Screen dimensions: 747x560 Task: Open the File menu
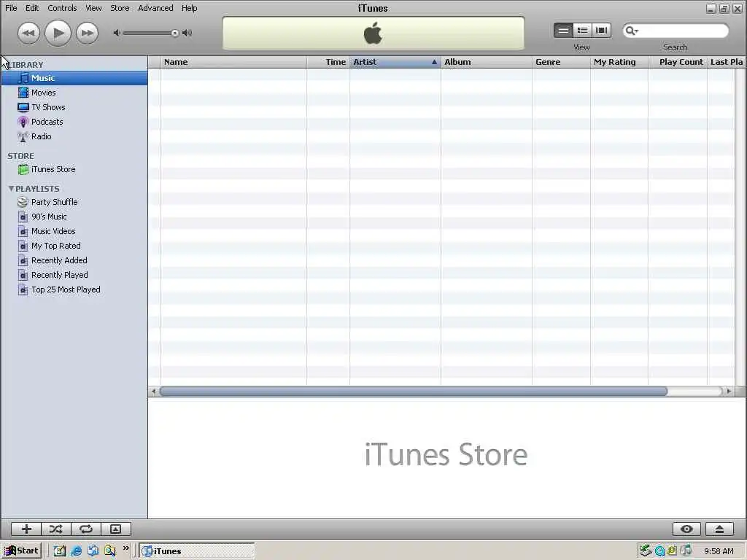(11, 8)
